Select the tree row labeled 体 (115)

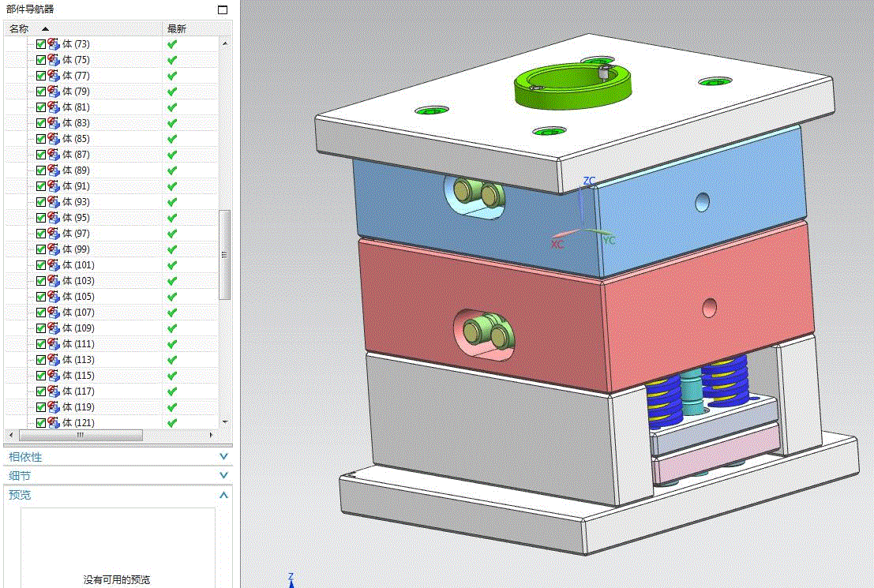click(111, 376)
